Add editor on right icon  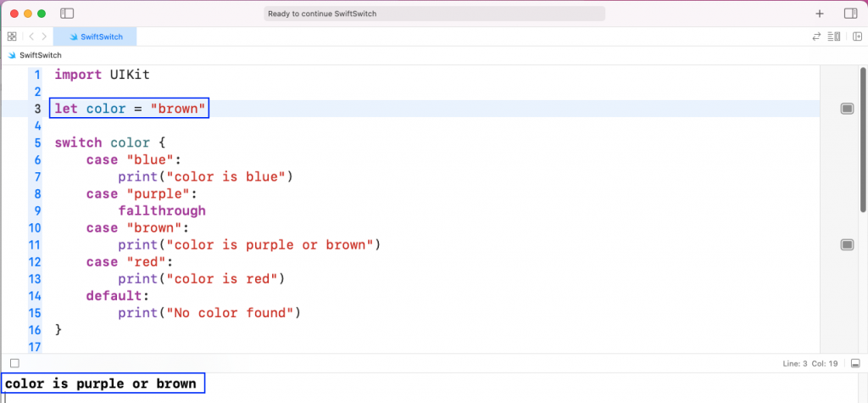tap(858, 36)
